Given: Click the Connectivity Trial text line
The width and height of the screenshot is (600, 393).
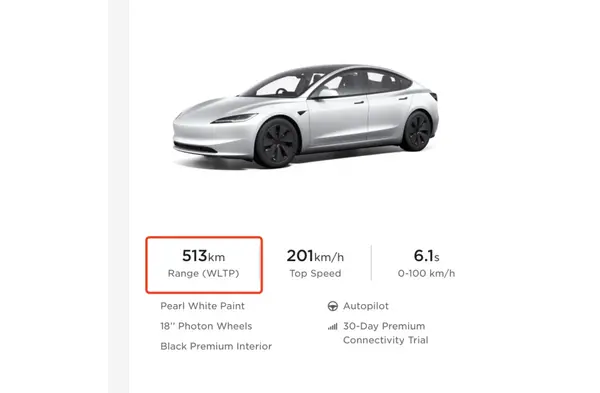Looking at the screenshot, I should [386, 340].
